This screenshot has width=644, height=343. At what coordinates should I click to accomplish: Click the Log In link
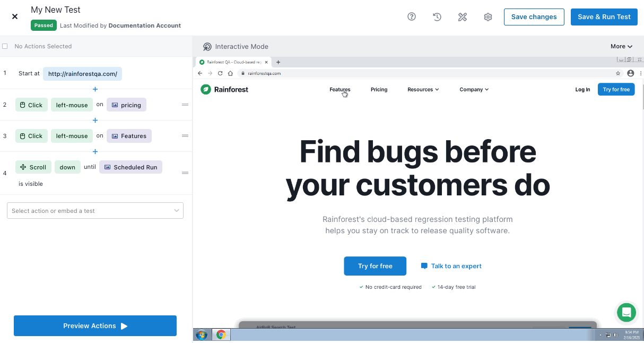pos(582,90)
